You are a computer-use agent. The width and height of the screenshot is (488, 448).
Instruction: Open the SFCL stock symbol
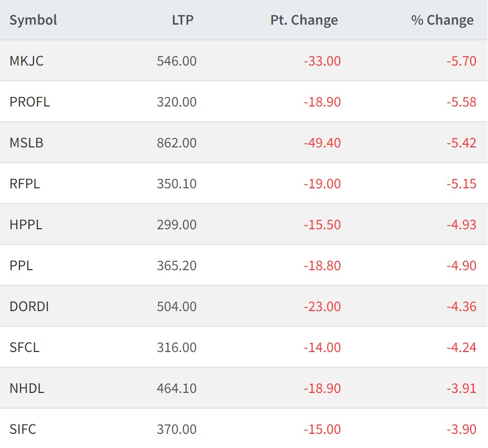pos(24,347)
